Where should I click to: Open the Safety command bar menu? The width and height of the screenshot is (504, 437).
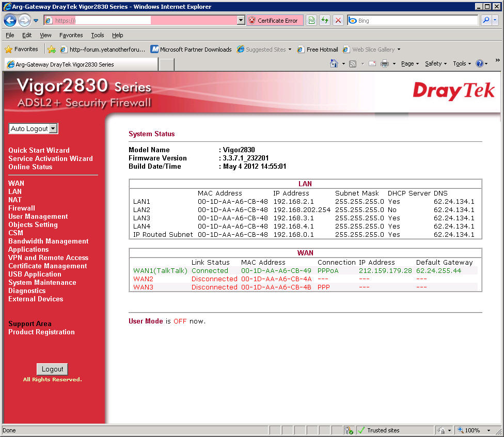pos(436,63)
